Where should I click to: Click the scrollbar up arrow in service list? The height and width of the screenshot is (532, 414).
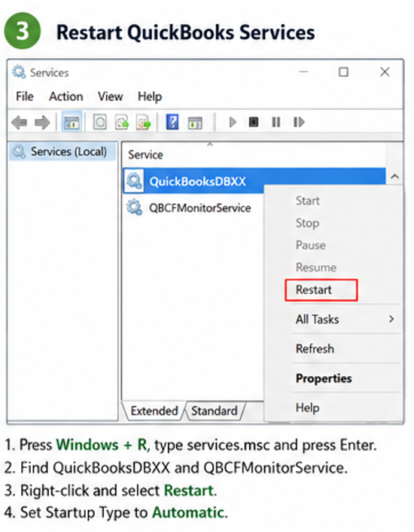click(x=394, y=176)
